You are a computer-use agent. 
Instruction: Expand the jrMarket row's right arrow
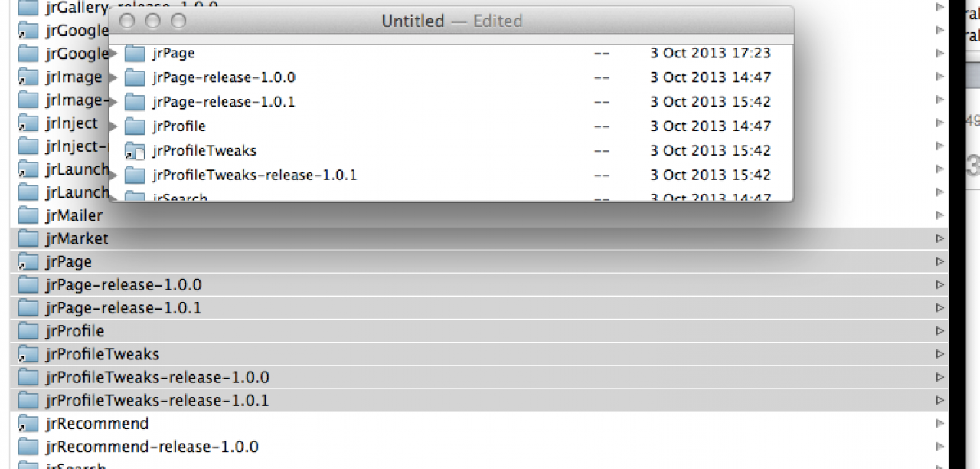940,238
